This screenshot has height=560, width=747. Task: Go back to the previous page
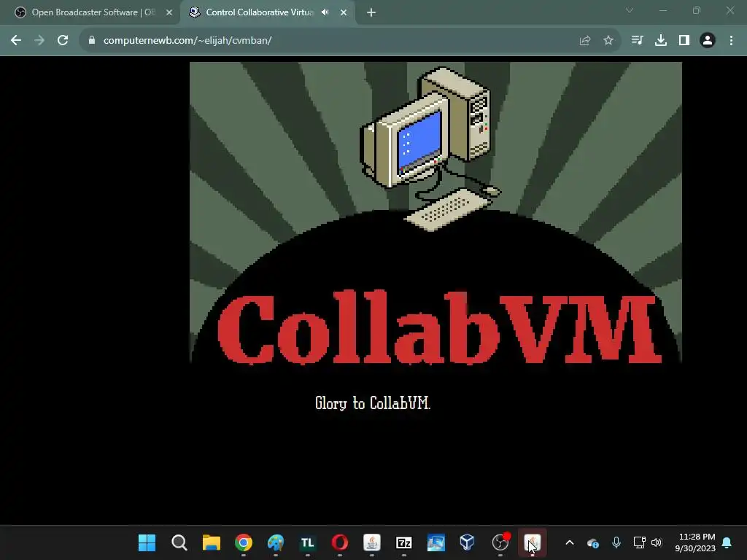click(x=16, y=41)
